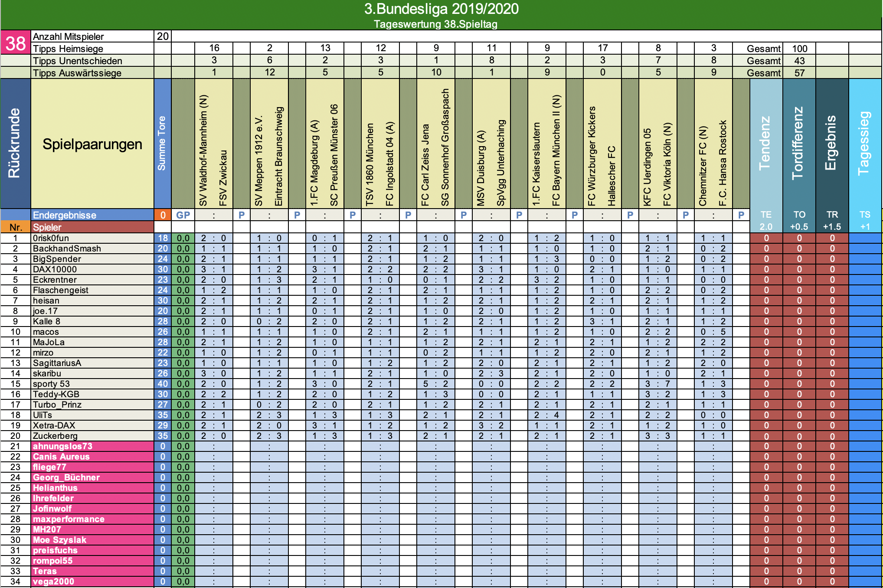The width and height of the screenshot is (883, 588).
Task: Select the 'Endergebnisse' row label
Action: pyautogui.click(x=92, y=215)
